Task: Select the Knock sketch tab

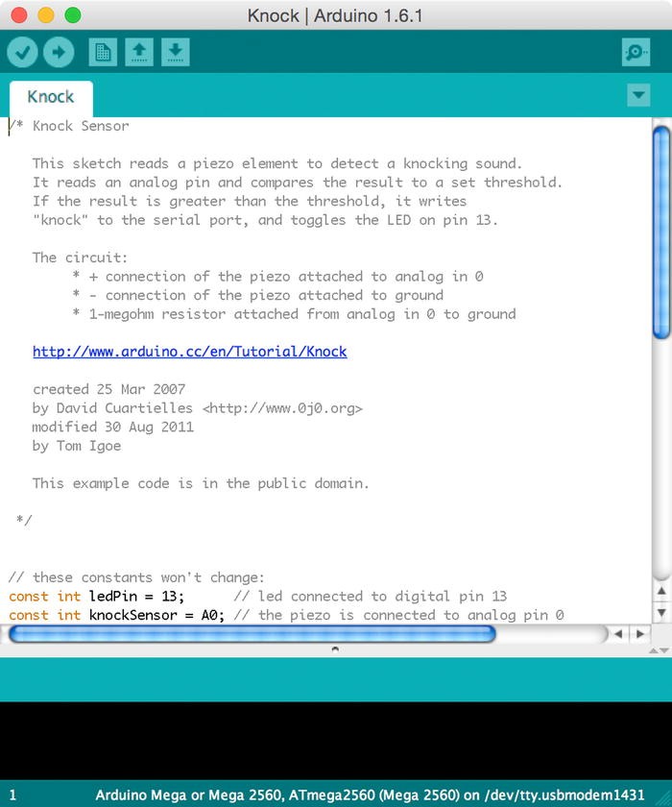Action: [x=51, y=97]
